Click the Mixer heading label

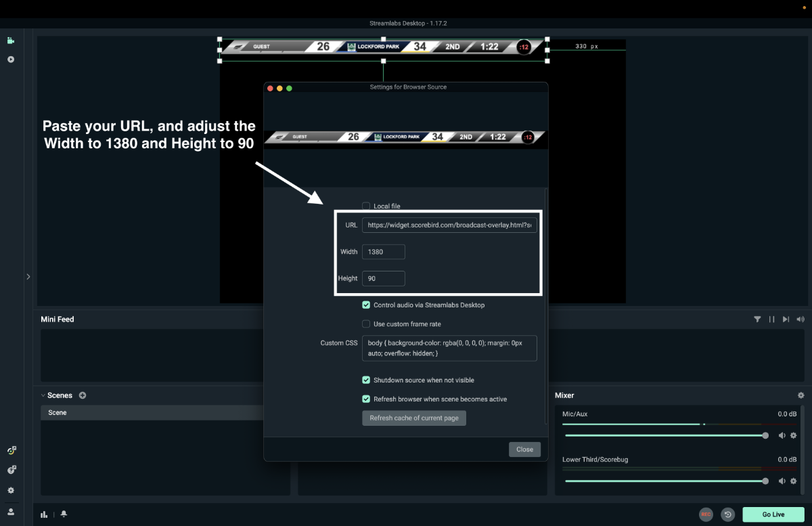coord(564,395)
